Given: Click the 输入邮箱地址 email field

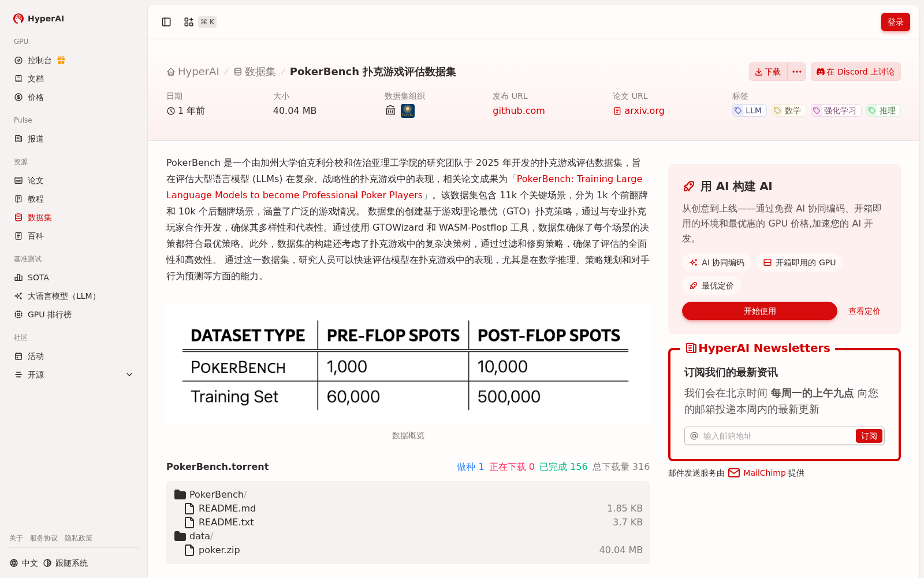Looking at the screenshot, I should point(777,436).
